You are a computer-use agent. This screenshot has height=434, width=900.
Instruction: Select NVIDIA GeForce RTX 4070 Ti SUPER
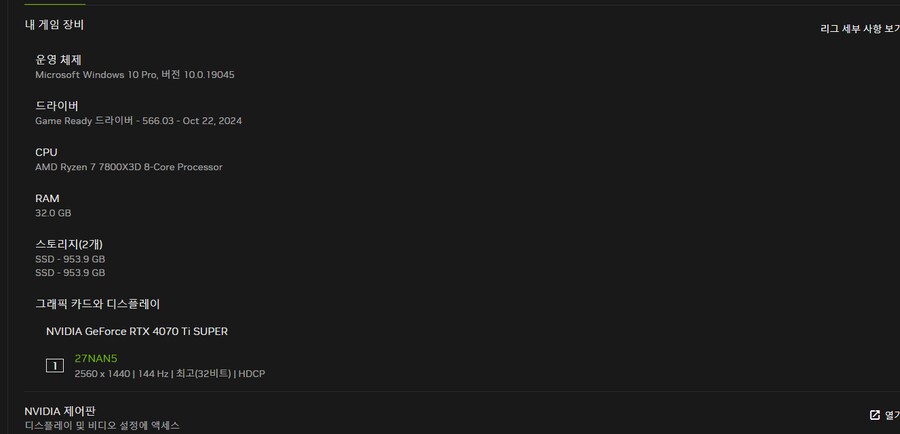coord(130,331)
